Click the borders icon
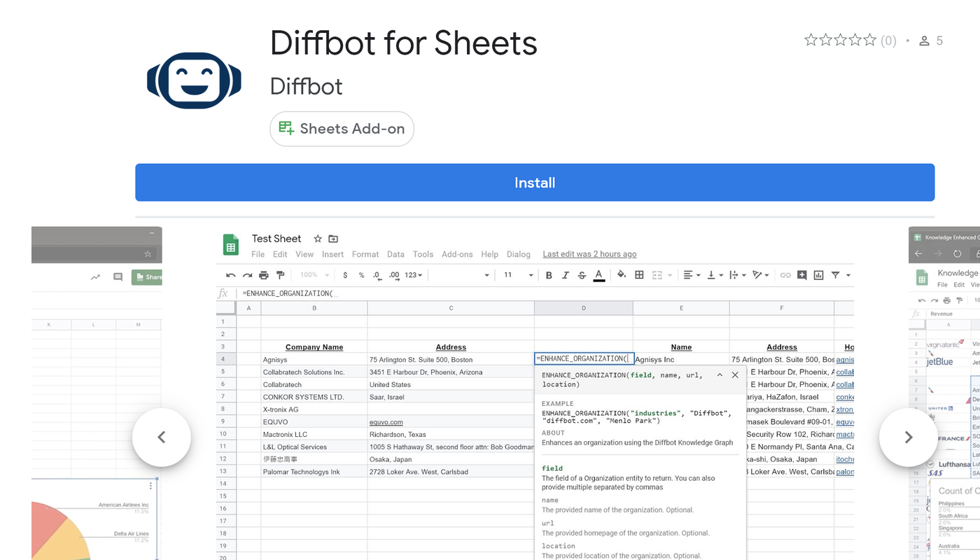 tap(639, 275)
